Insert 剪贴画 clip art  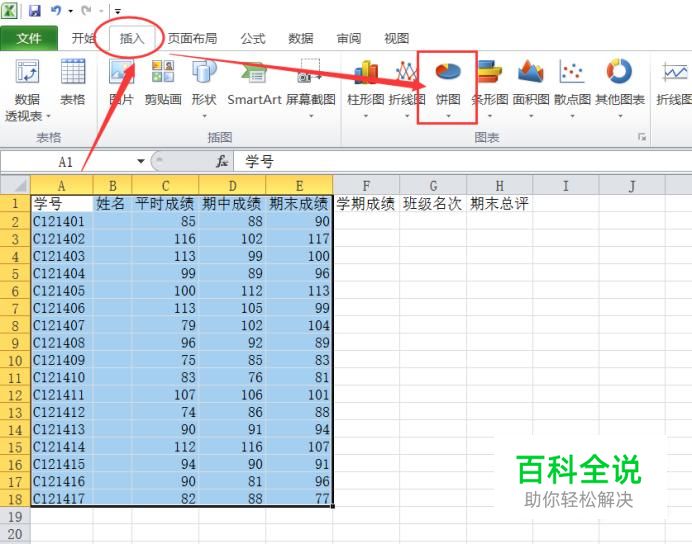[x=163, y=82]
